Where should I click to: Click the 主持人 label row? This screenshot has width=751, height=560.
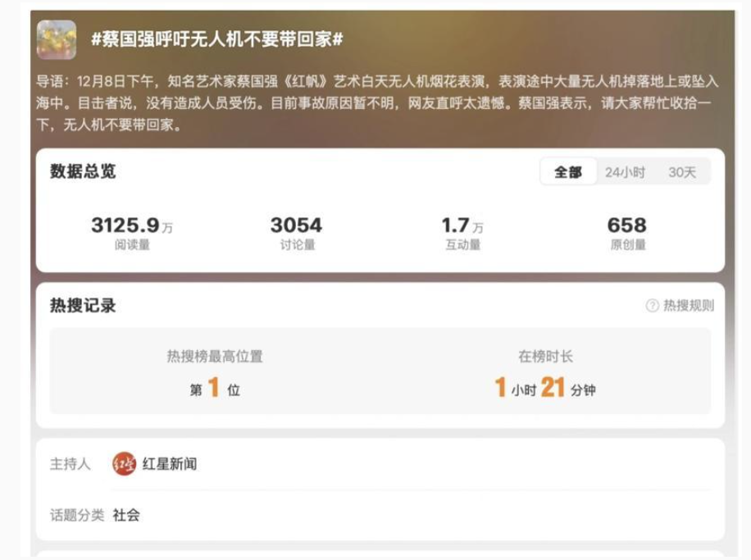[x=380, y=464]
